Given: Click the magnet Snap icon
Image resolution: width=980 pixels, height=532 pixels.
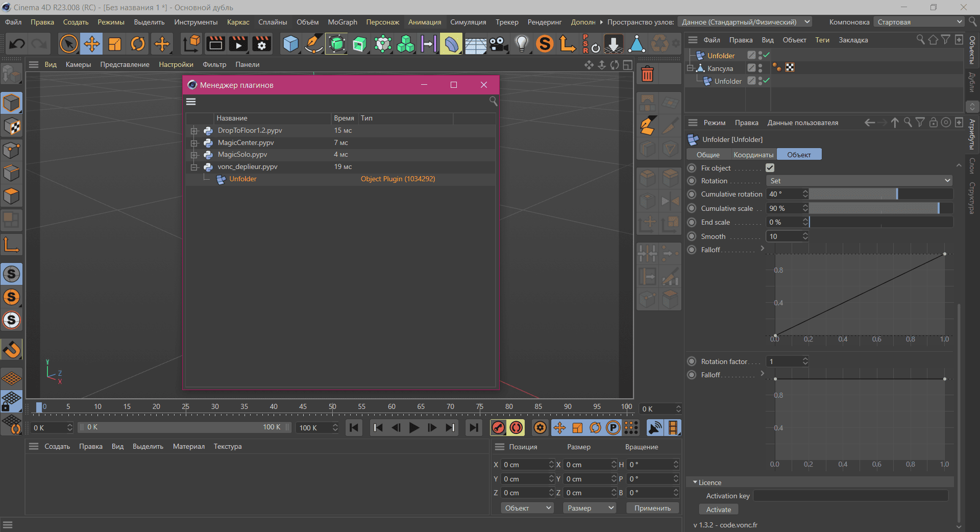Looking at the screenshot, I should (11, 349).
